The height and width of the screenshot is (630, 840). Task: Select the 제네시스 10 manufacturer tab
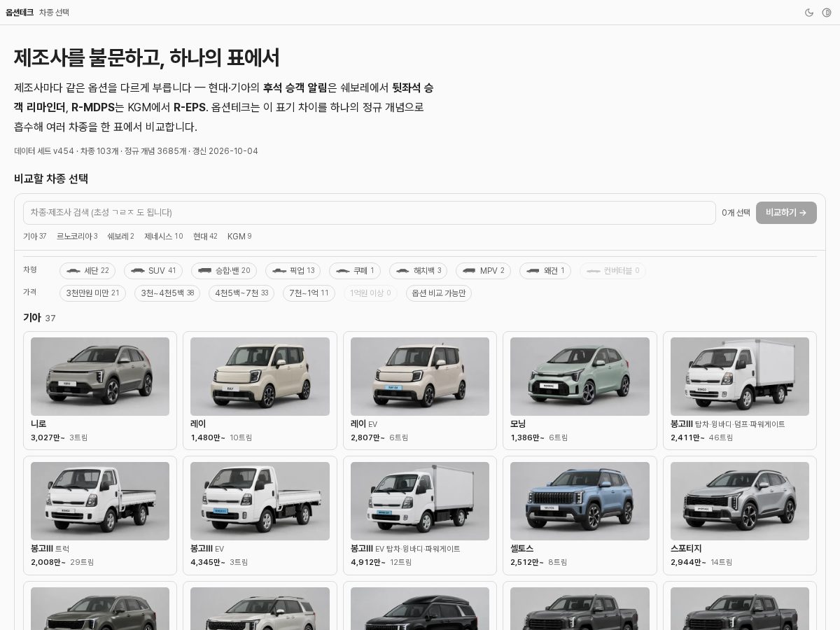point(164,237)
